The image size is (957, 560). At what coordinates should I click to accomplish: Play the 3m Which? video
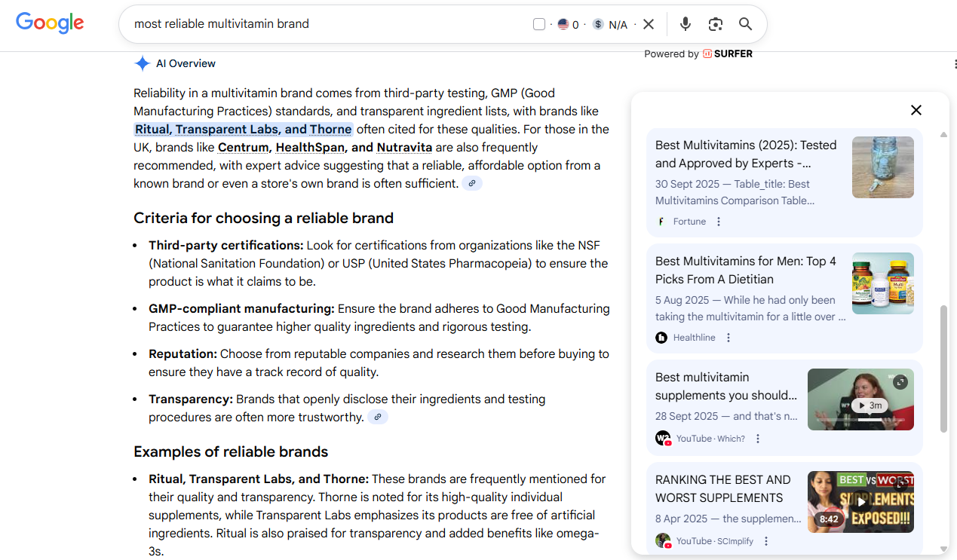click(x=870, y=405)
